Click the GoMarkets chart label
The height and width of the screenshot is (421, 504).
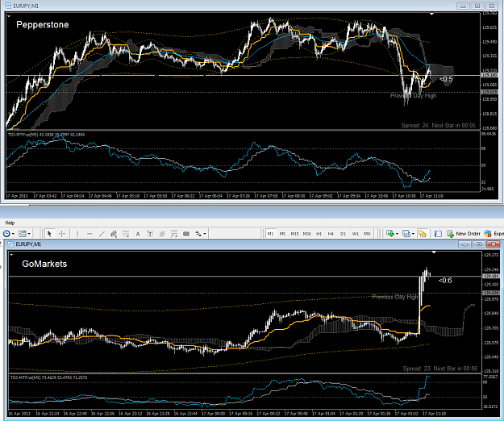[x=44, y=264]
